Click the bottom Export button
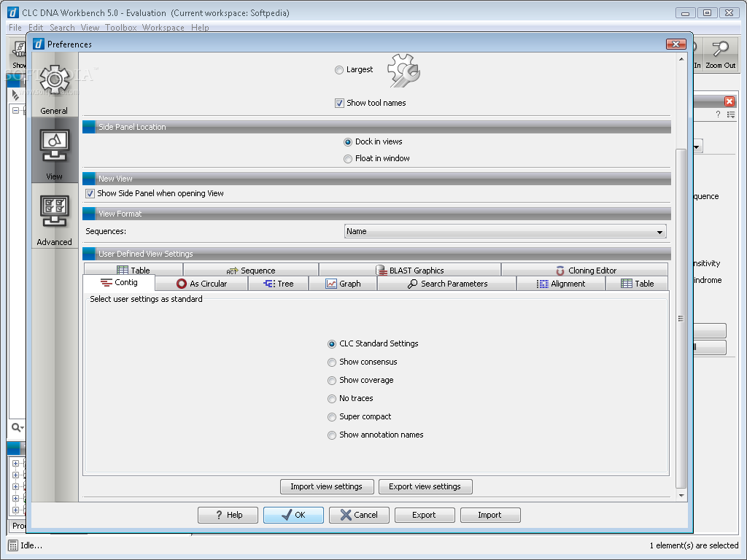Viewport: 747px width, 560px height. pyautogui.click(x=425, y=515)
